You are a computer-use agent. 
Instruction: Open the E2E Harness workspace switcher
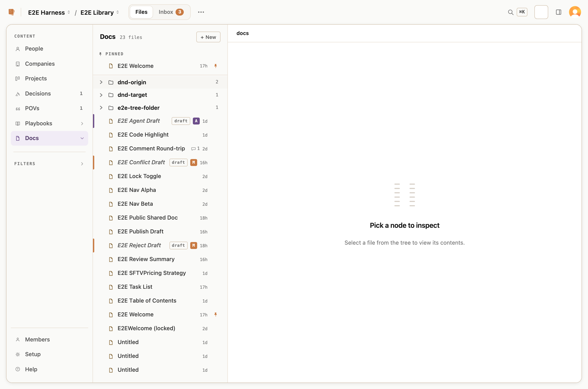pyautogui.click(x=49, y=12)
